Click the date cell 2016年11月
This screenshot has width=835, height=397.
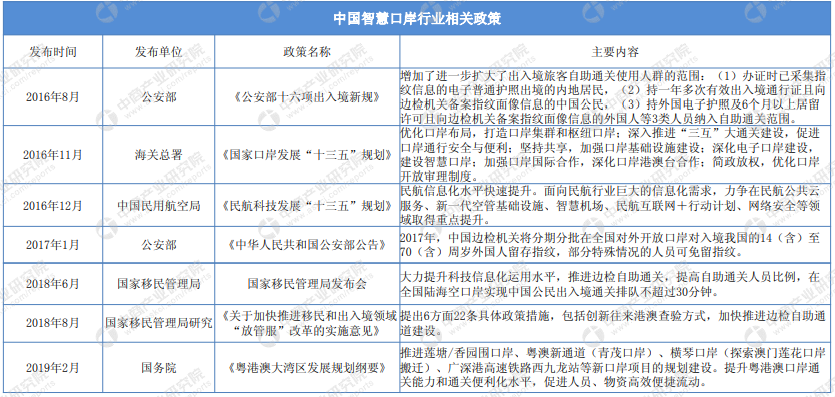pyautogui.click(x=53, y=155)
